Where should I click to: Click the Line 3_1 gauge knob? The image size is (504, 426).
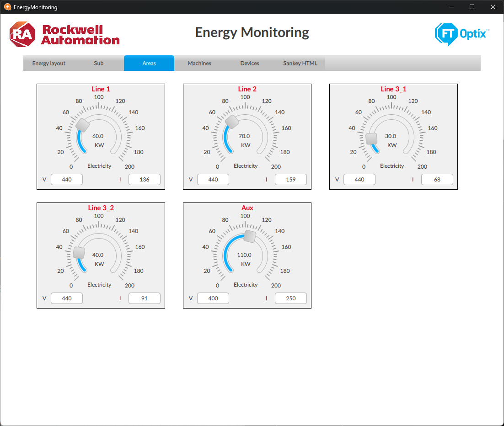pos(372,138)
